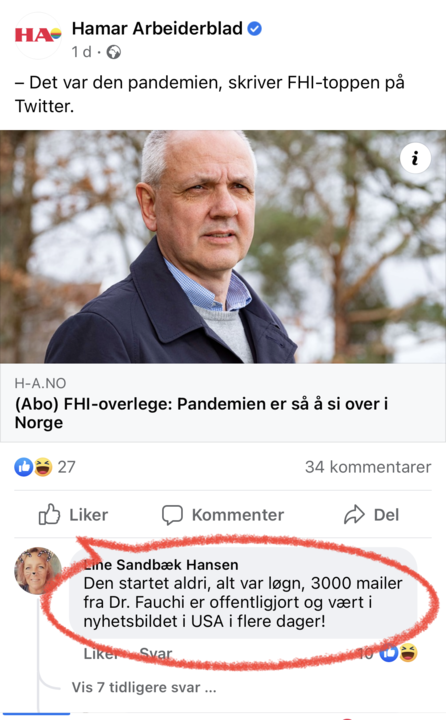Open post reactions showing 27
446x720 pixels.
pyautogui.click(x=45, y=467)
